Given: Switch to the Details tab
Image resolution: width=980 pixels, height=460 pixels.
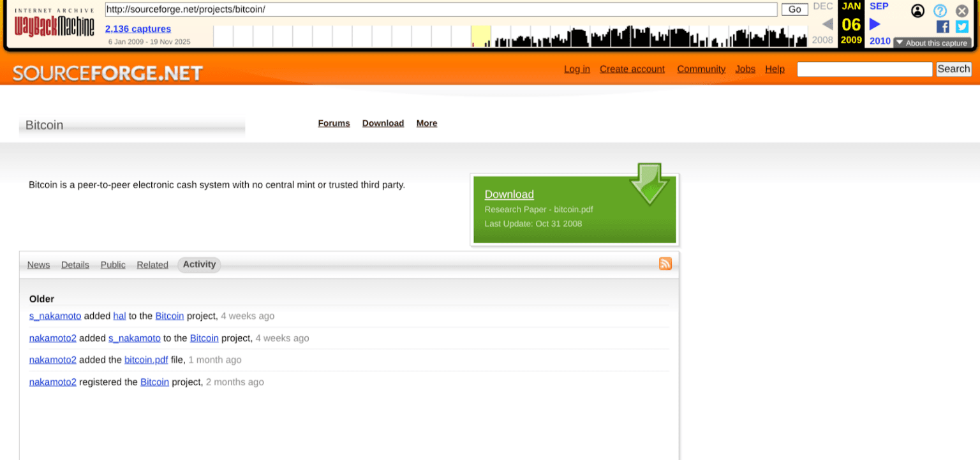Looking at the screenshot, I should (75, 264).
